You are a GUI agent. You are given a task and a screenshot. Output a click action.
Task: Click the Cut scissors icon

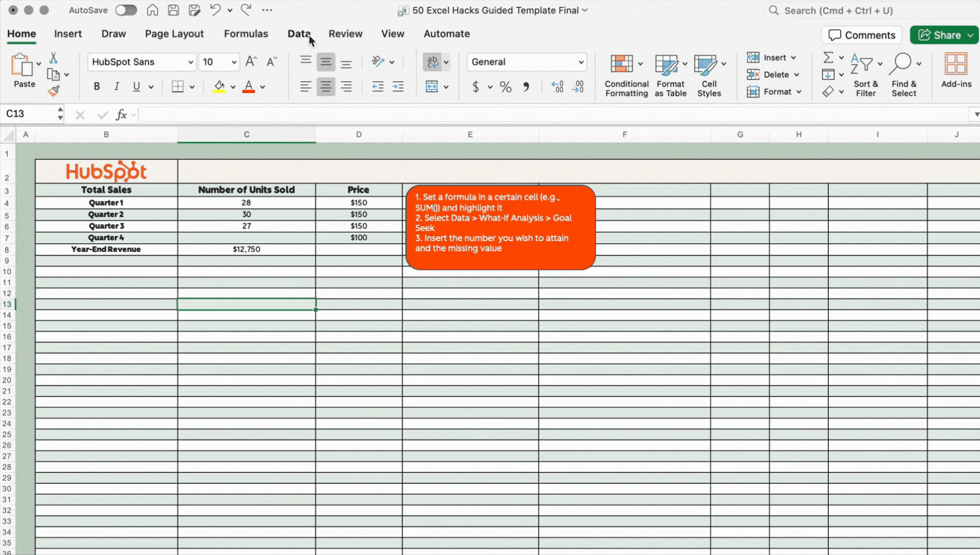click(x=53, y=58)
